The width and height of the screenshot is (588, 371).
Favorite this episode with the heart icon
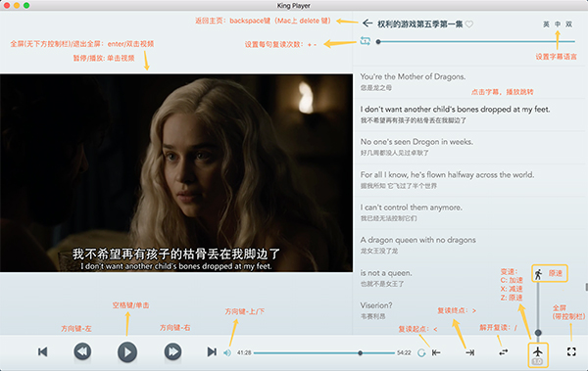pos(469,24)
